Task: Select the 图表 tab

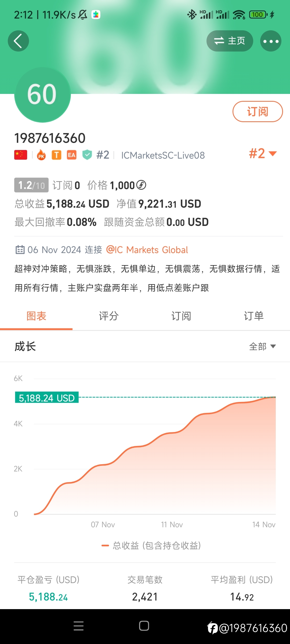Action: pos(36,316)
